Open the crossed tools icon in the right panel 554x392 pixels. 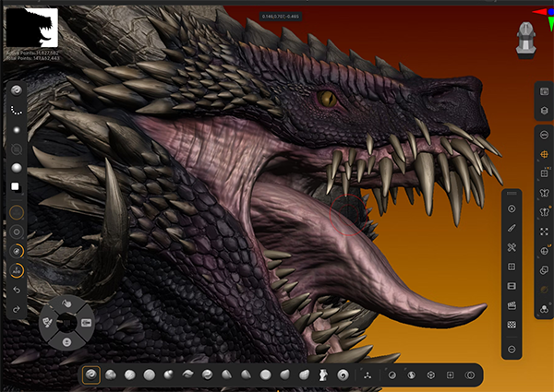[512, 247]
